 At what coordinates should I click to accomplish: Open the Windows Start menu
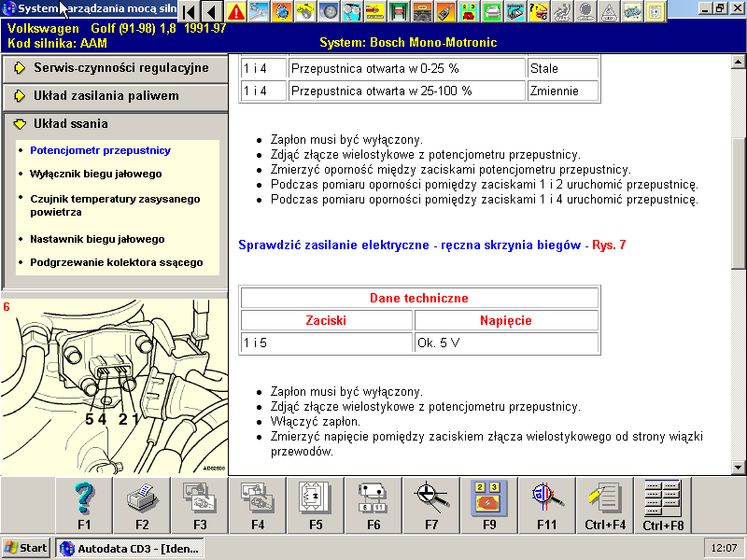click(26, 548)
